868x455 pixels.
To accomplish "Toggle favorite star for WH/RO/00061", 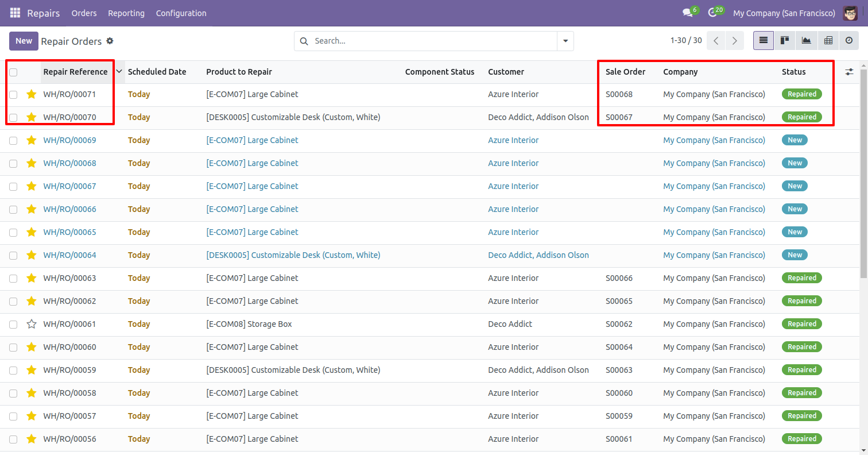I will point(32,324).
